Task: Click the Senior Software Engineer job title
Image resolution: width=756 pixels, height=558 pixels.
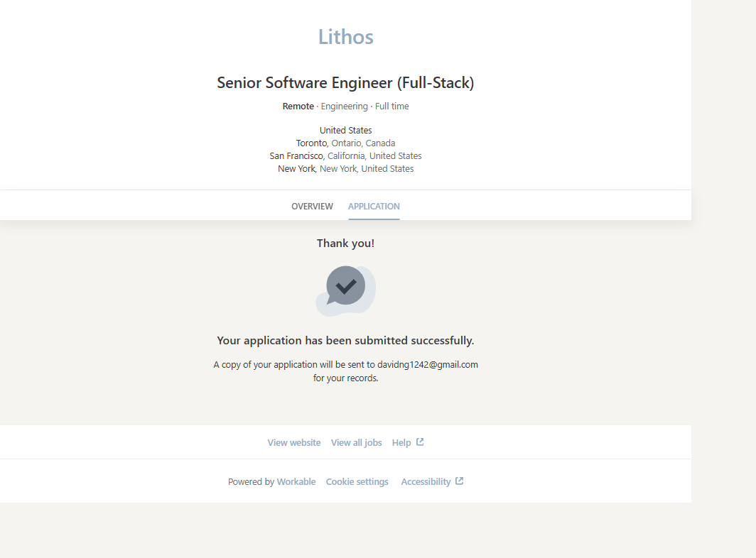Action: pos(345,83)
